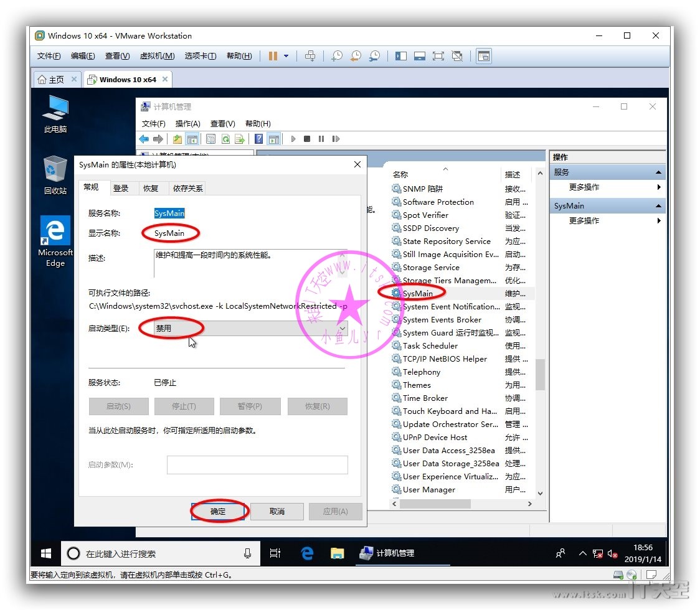Select the Task Scheduler service row

[x=462, y=346]
